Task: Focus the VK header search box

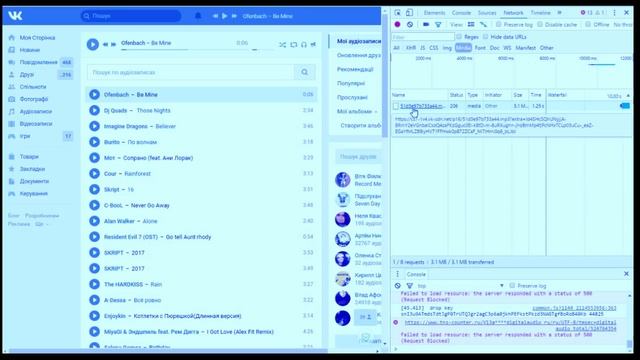Action: click(x=131, y=16)
